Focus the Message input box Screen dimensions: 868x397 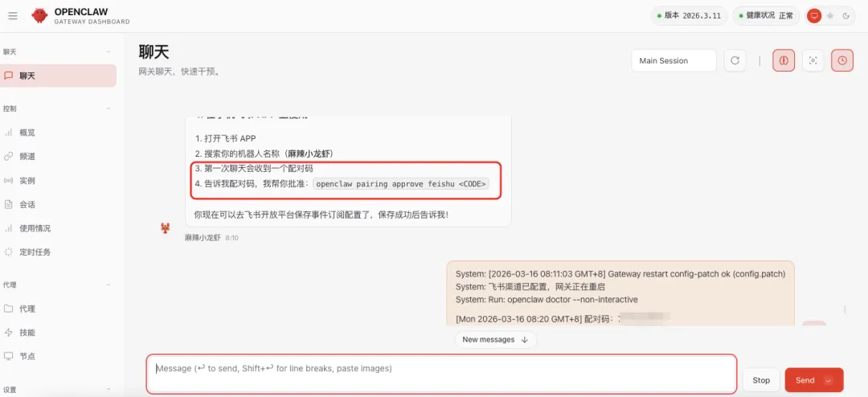(x=442, y=374)
